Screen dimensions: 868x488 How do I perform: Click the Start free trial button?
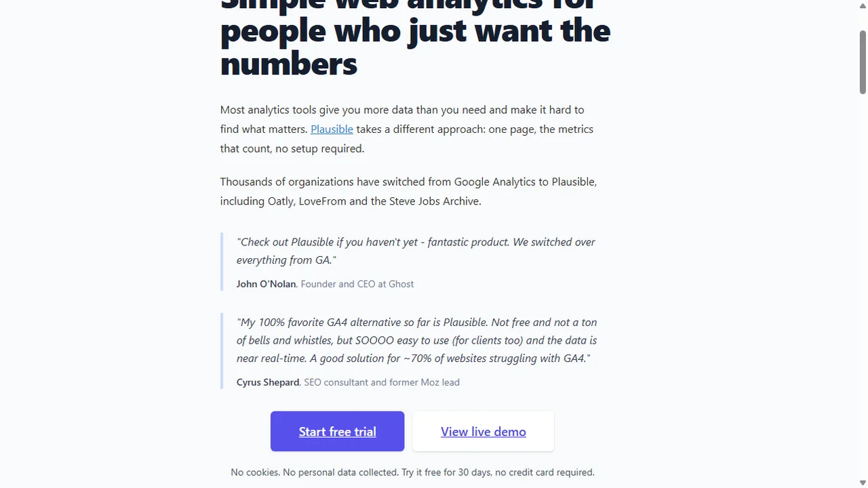[337, 431]
